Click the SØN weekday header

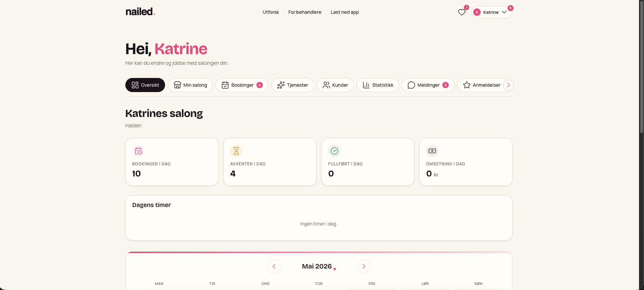pos(478,284)
